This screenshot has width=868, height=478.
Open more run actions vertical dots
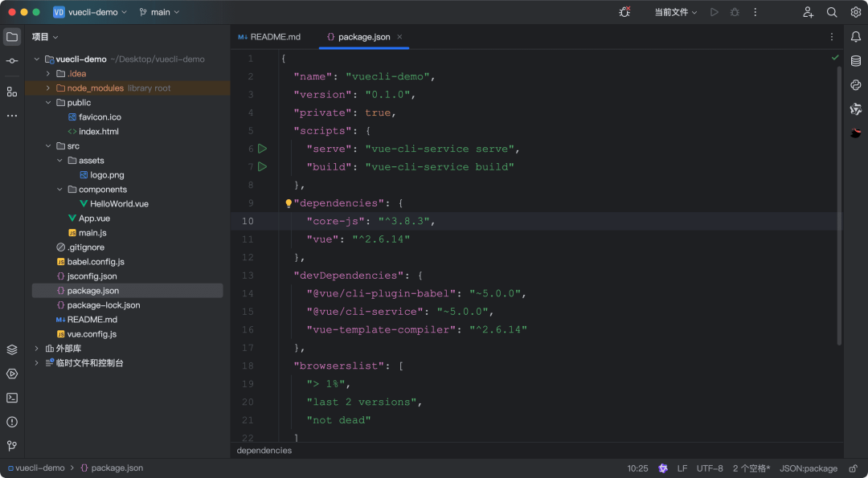click(755, 12)
